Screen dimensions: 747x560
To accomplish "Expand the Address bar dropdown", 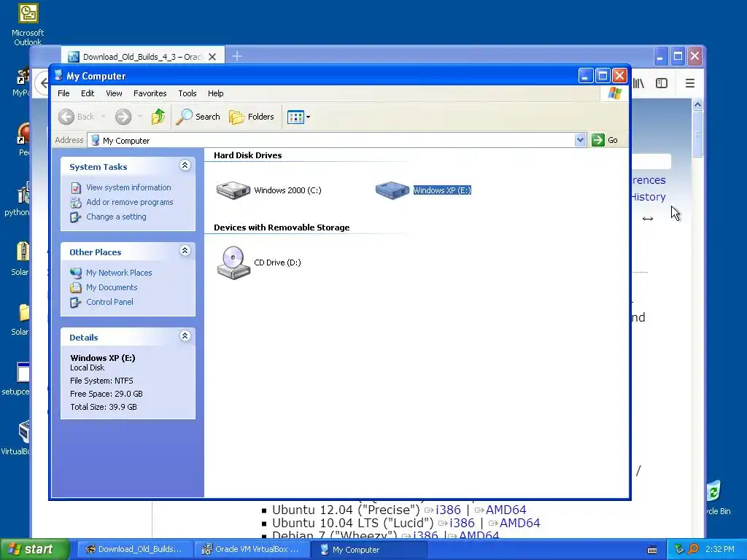I will [x=580, y=140].
